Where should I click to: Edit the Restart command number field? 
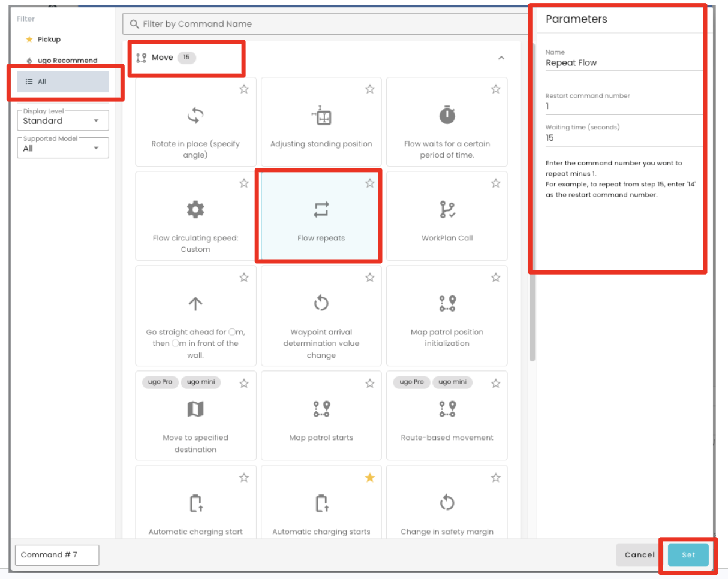[x=624, y=106]
